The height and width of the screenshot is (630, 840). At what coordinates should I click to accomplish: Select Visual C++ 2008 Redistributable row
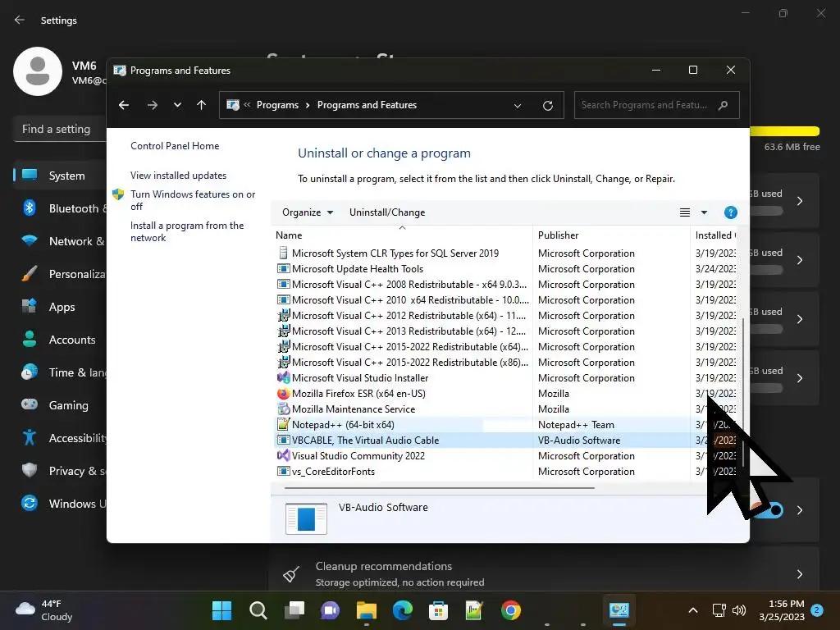(x=506, y=285)
